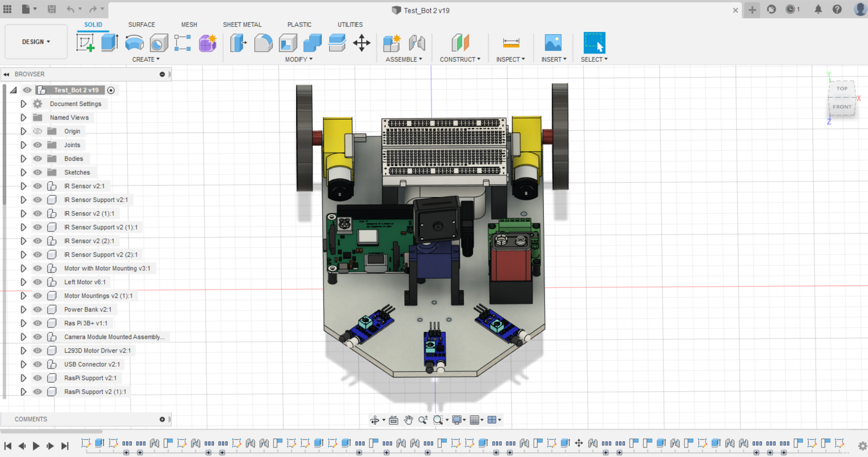
Task: Activate the Pan tool in the navigation bar
Action: pyautogui.click(x=408, y=420)
